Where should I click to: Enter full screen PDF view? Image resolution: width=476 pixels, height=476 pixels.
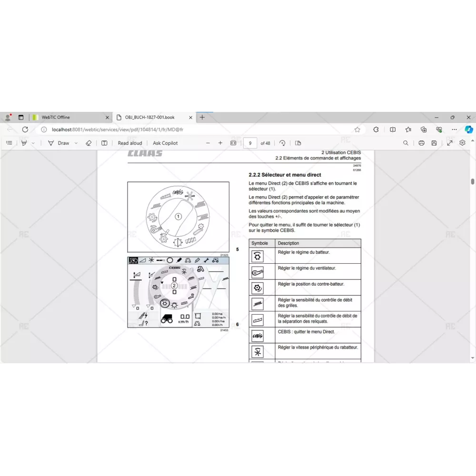click(449, 143)
